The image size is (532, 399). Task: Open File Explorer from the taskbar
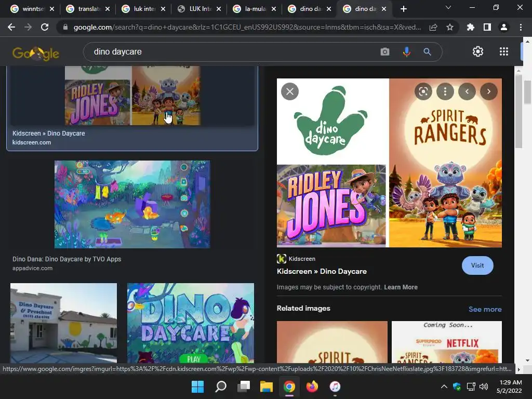click(x=267, y=387)
